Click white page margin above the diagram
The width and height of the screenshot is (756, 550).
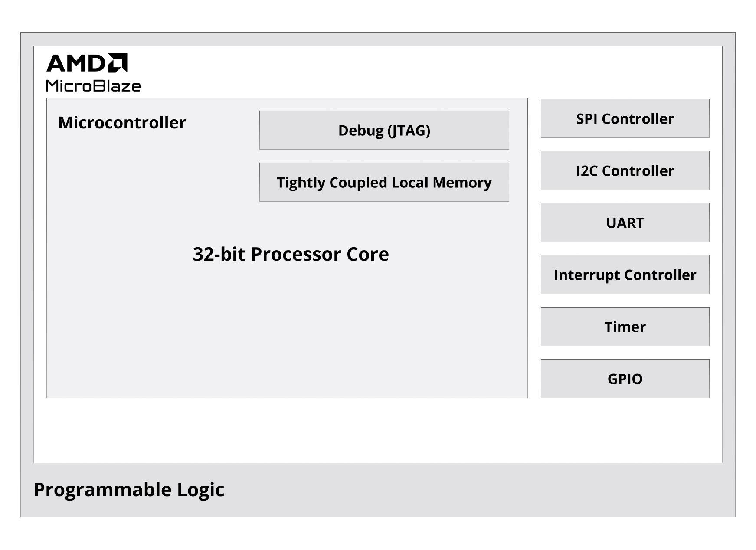tap(377, 15)
